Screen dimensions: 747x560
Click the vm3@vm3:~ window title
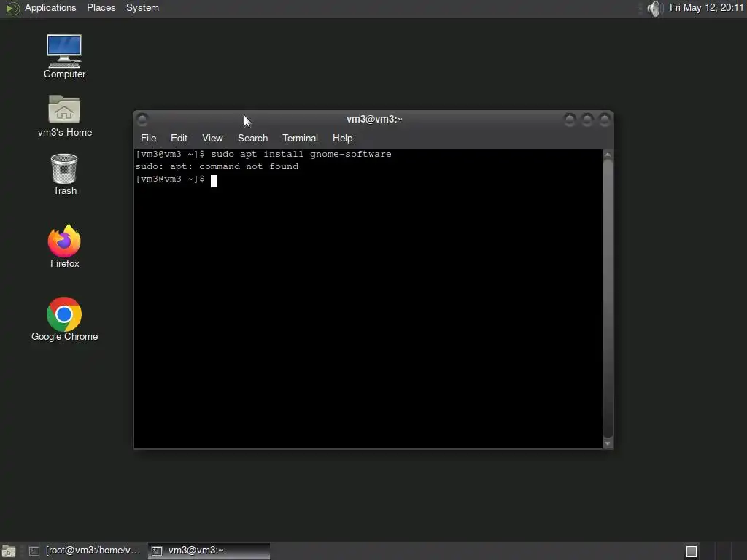pos(374,119)
